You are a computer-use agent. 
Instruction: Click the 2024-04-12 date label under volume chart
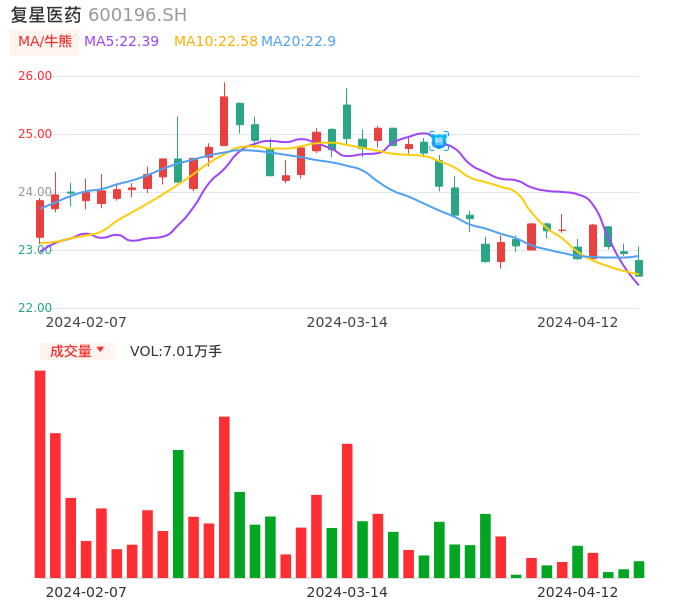point(578,592)
